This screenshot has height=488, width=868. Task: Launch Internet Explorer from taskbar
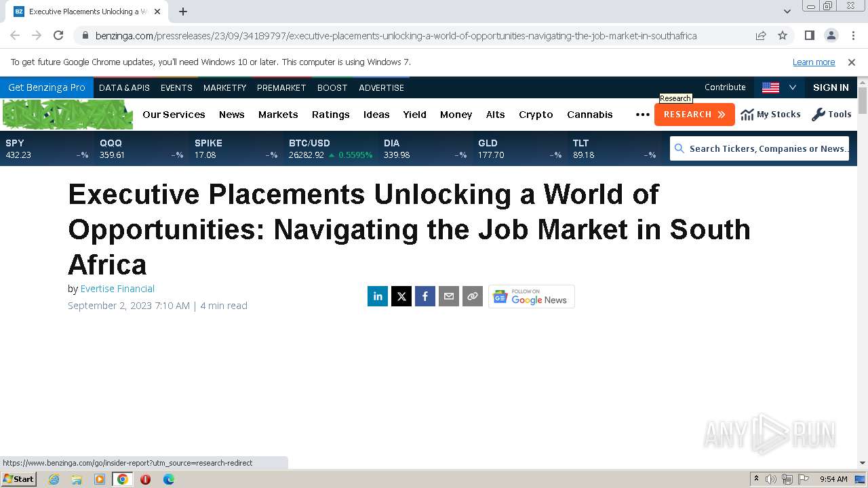[x=54, y=479]
